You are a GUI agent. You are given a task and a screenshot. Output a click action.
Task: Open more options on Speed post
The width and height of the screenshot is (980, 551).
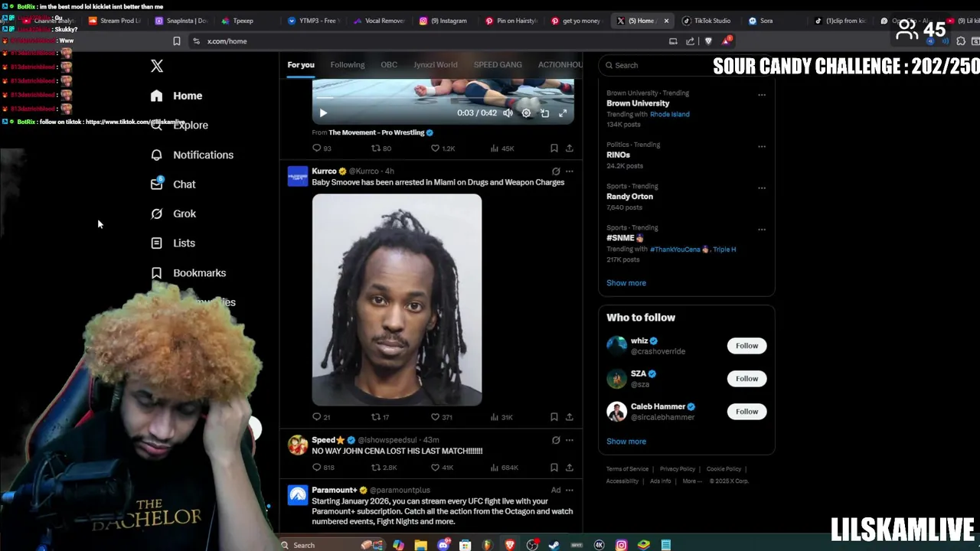[569, 440]
